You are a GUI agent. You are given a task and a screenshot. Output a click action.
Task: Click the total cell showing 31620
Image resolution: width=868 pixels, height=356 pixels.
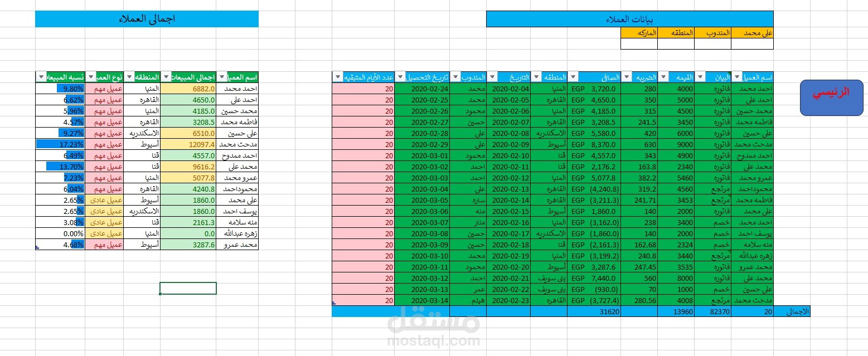click(x=594, y=311)
